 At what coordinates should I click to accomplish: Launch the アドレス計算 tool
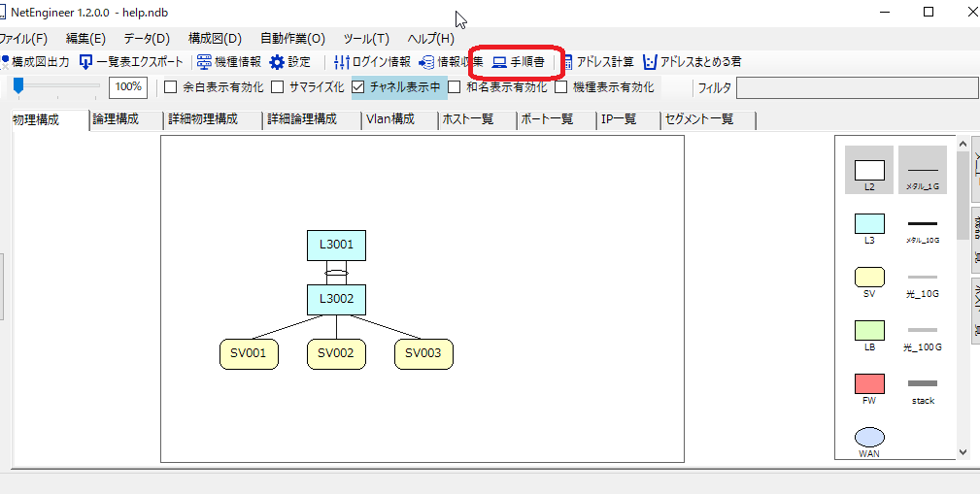[x=568, y=62]
